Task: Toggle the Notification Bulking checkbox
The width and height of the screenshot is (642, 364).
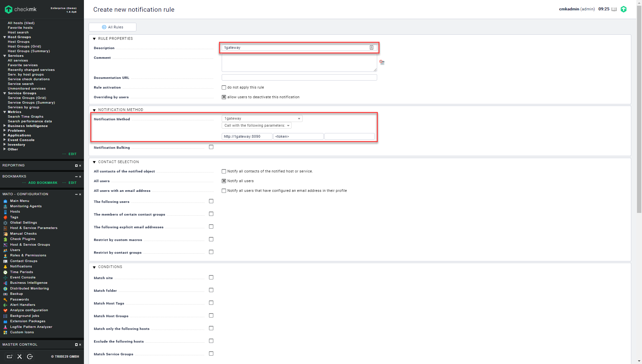Action: pos(211,147)
